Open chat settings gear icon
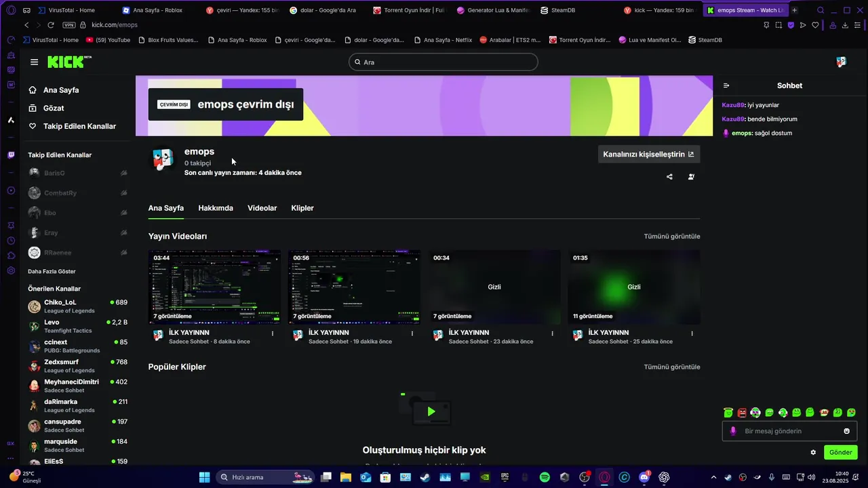This screenshot has height=488, width=868. click(x=813, y=452)
